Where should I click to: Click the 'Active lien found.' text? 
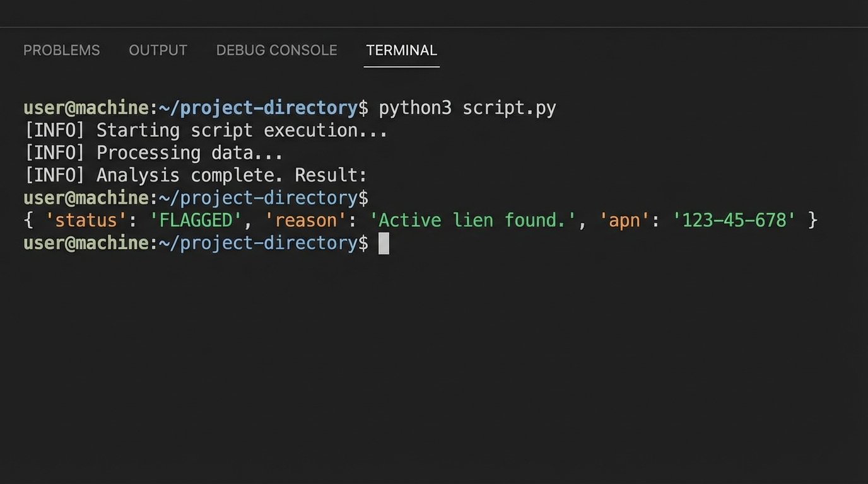point(472,221)
